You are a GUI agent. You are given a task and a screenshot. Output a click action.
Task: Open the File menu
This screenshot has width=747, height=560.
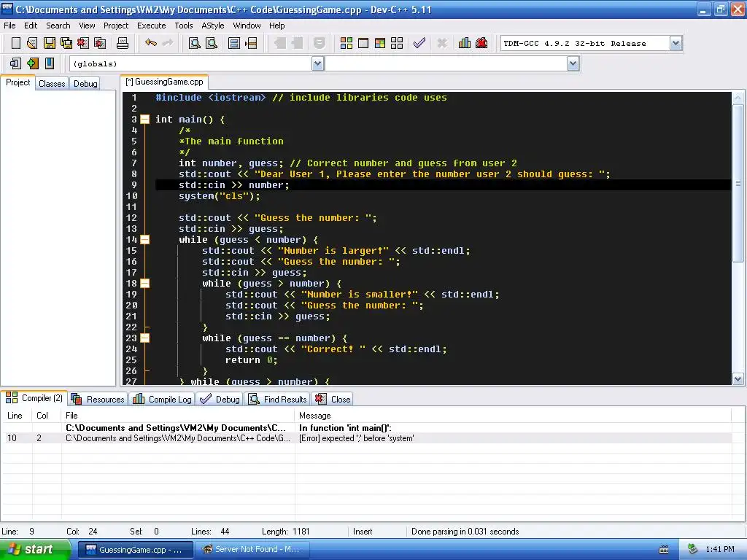tap(9, 26)
